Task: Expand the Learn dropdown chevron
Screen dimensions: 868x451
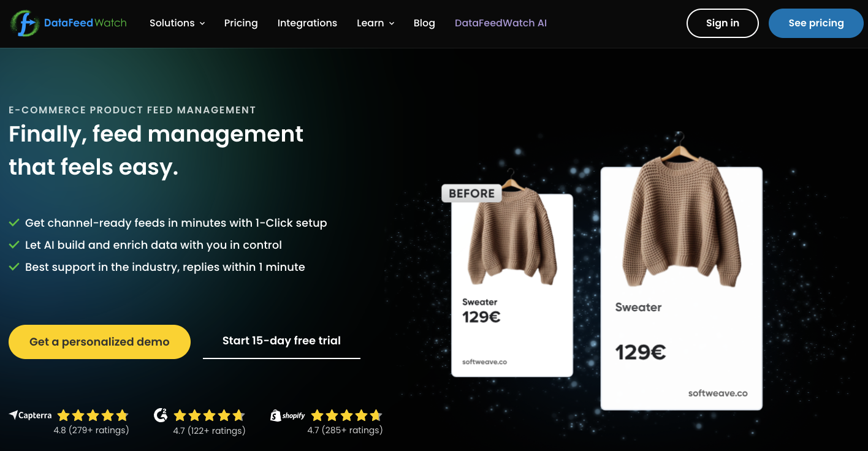Action: click(392, 24)
